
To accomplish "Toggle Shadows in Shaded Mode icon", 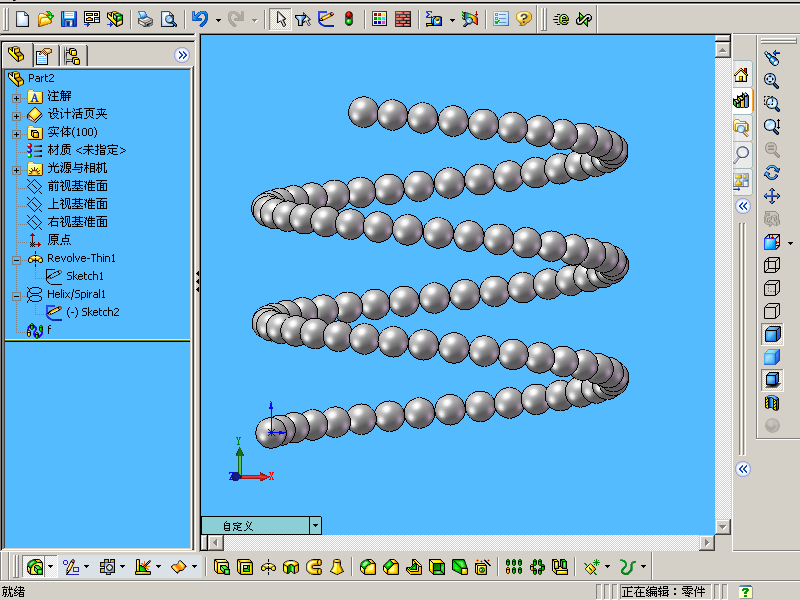I will coord(772,380).
